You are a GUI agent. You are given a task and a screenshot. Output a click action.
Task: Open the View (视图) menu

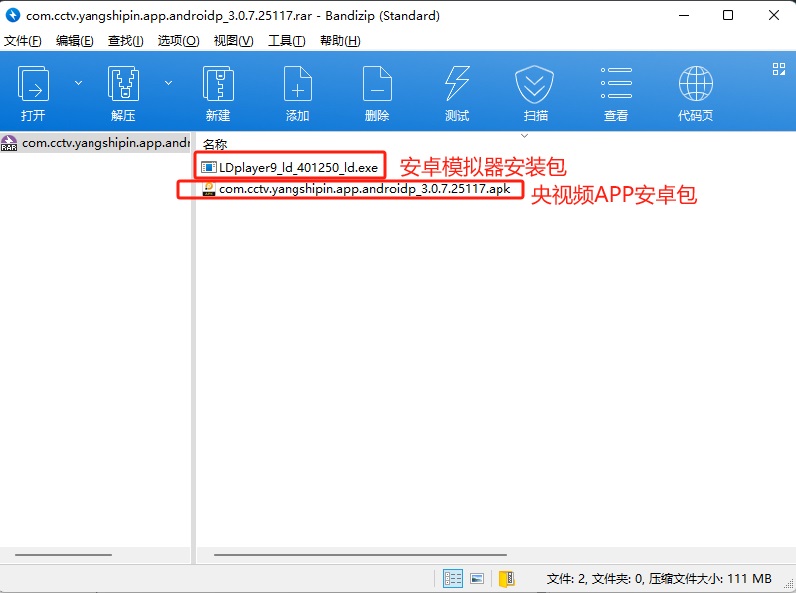(234, 41)
